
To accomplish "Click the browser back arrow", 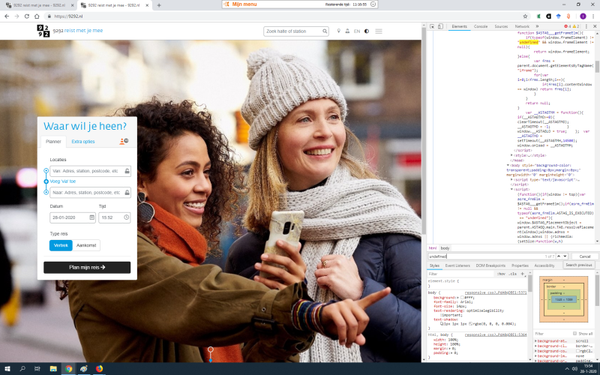I will tap(7, 16).
